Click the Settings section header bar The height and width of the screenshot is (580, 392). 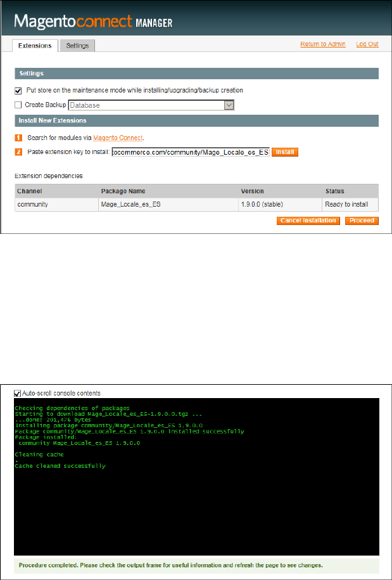[196, 74]
